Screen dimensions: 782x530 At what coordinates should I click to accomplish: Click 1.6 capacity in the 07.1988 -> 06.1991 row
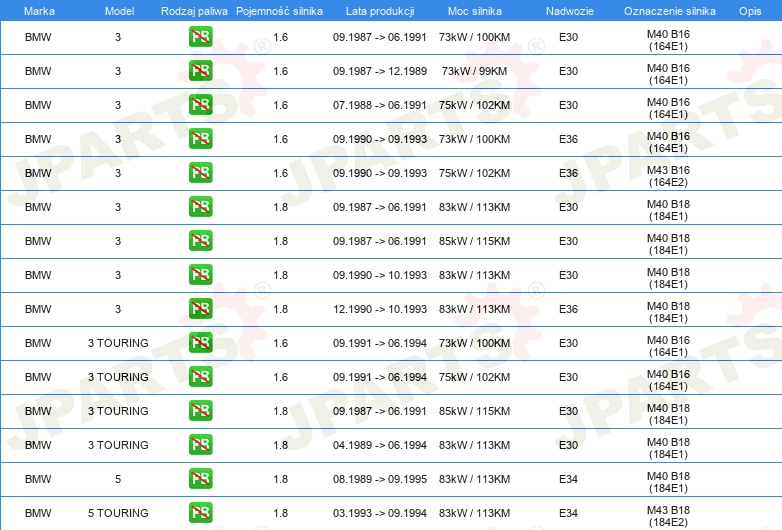280,105
